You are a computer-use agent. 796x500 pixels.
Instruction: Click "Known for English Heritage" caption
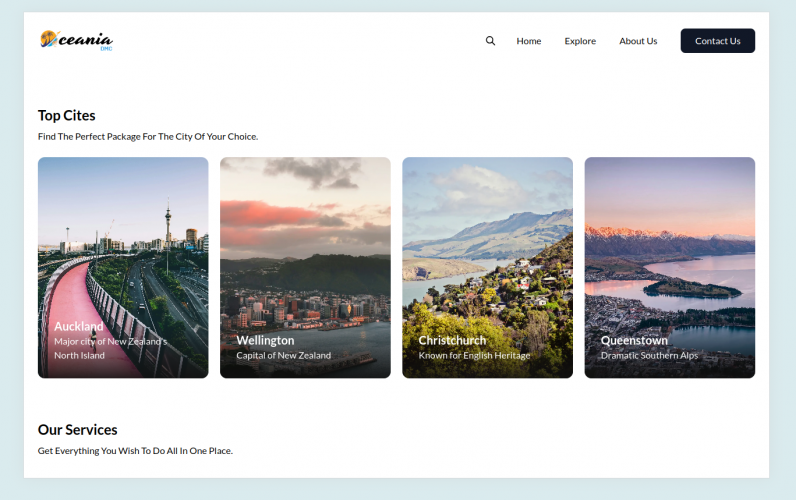[x=474, y=355]
